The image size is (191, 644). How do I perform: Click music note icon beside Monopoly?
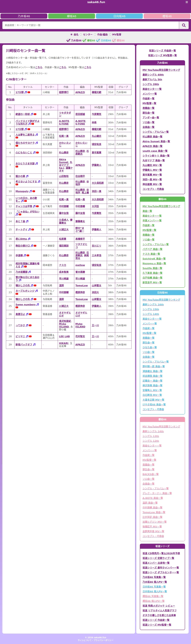pyautogui.click(x=30, y=191)
